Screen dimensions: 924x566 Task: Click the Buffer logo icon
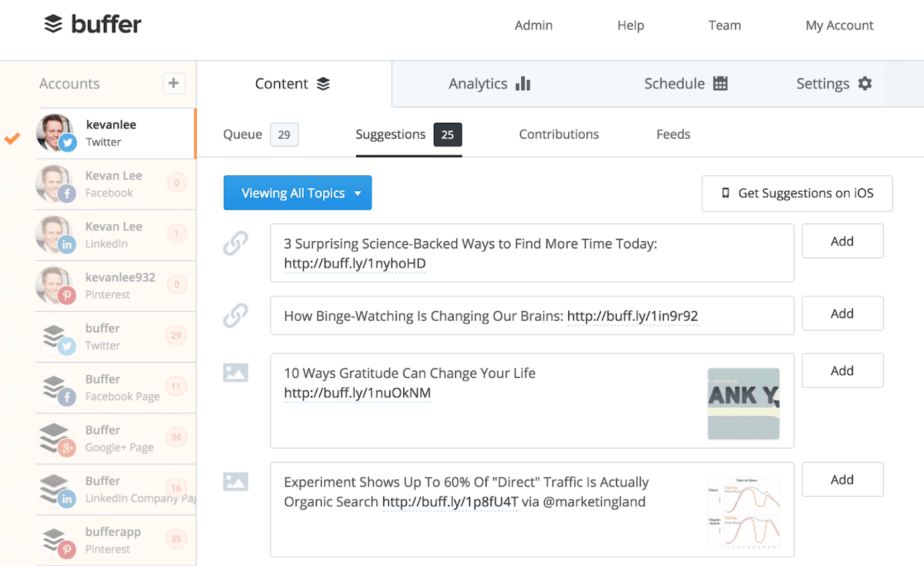click(x=53, y=24)
